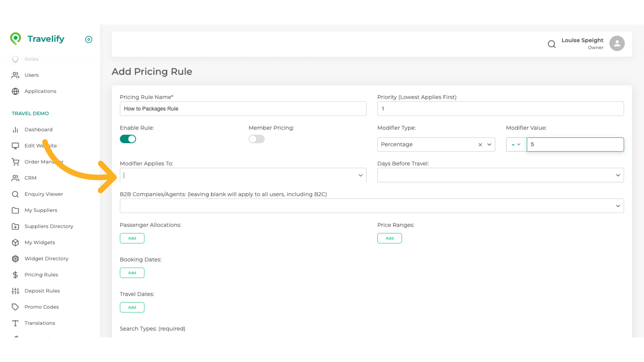Click Add under Passenger Allocations
The image size is (644, 362).
click(x=132, y=238)
